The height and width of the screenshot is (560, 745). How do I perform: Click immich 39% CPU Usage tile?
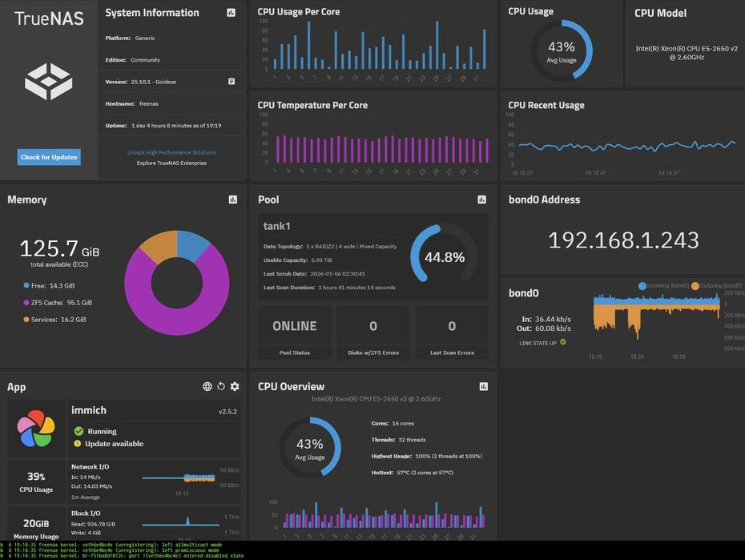point(36,481)
